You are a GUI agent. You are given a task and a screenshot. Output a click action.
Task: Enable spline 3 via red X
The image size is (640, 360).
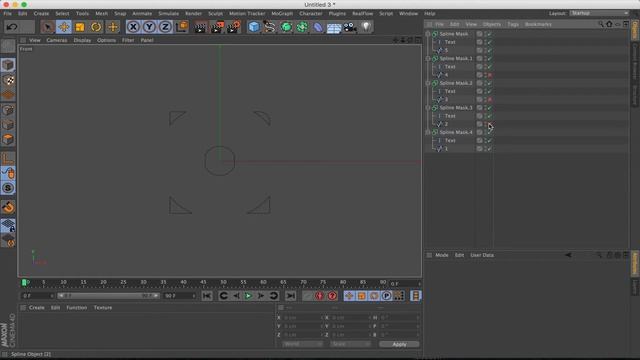coord(490,100)
